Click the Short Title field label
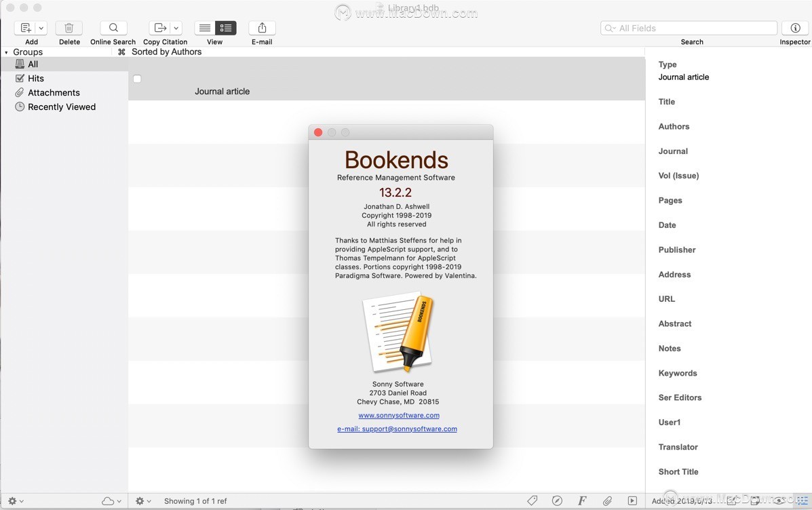 click(x=678, y=472)
